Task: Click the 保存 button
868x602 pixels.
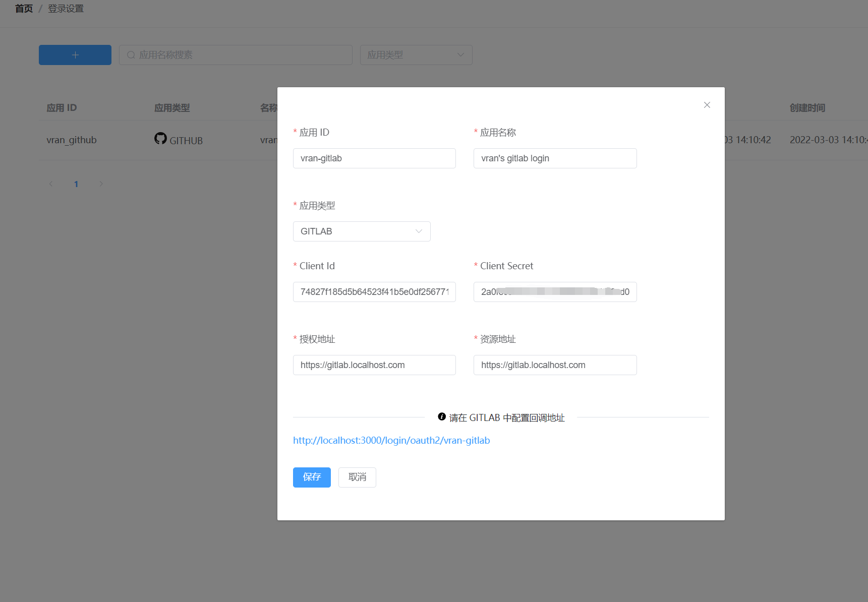Action: click(x=312, y=477)
